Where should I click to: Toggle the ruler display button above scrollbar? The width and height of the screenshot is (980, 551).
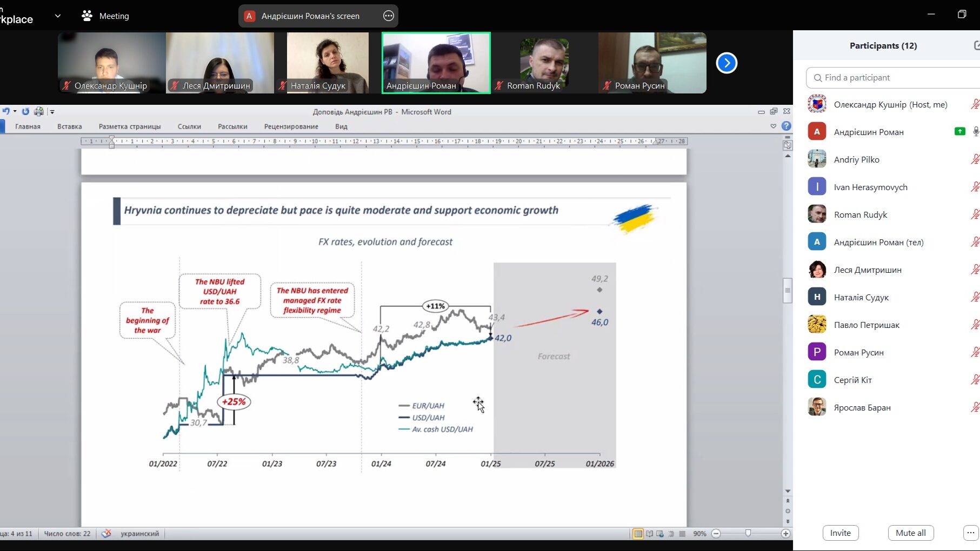coord(788,145)
